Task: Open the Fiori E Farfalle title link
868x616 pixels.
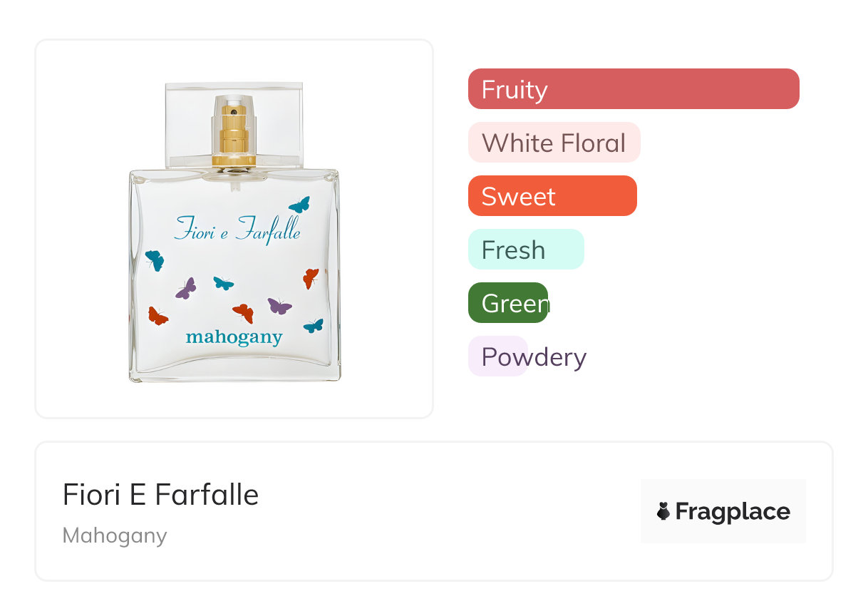Action: pyautogui.click(x=160, y=495)
